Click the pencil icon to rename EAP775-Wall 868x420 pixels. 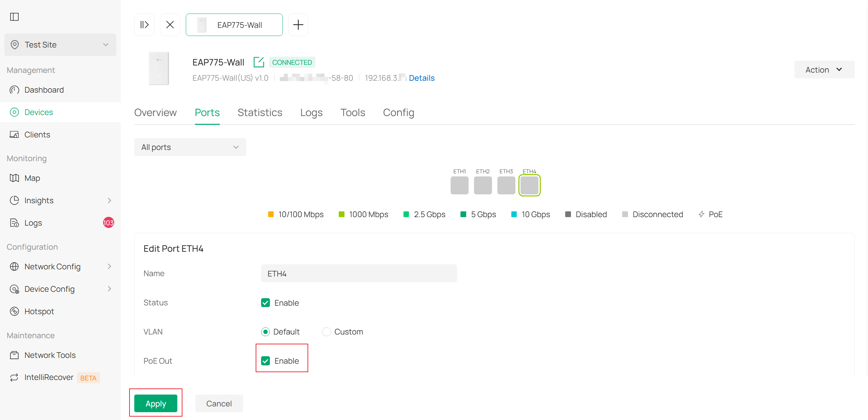(x=259, y=62)
